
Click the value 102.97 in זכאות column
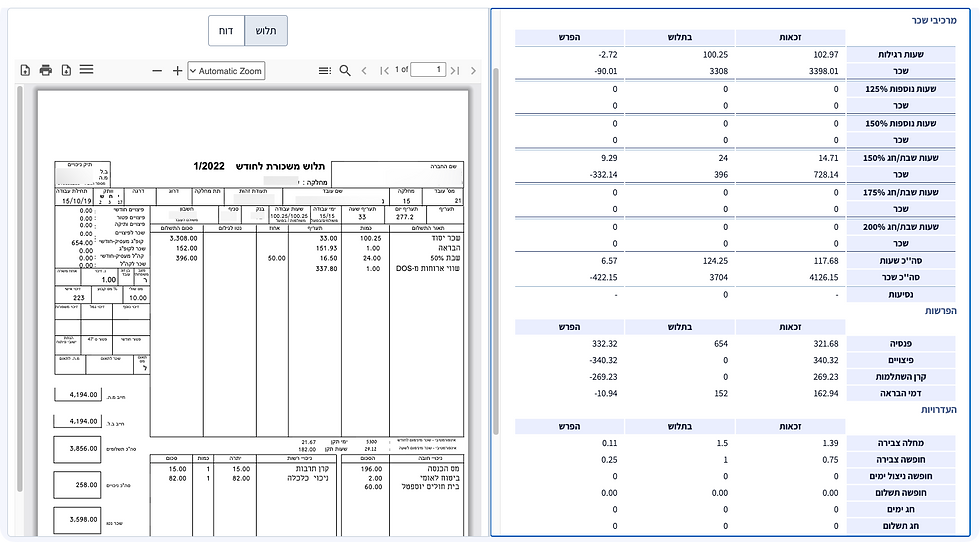click(x=826, y=54)
